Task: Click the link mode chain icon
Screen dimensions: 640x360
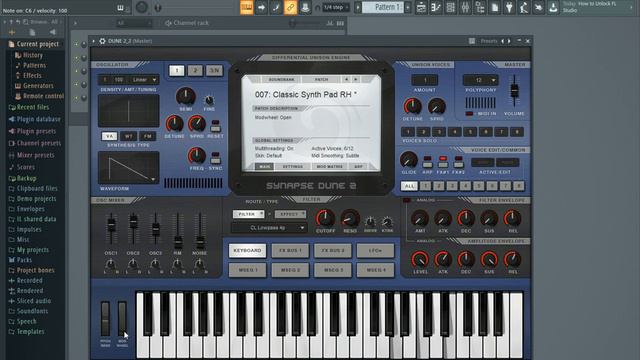Action: [290, 7]
